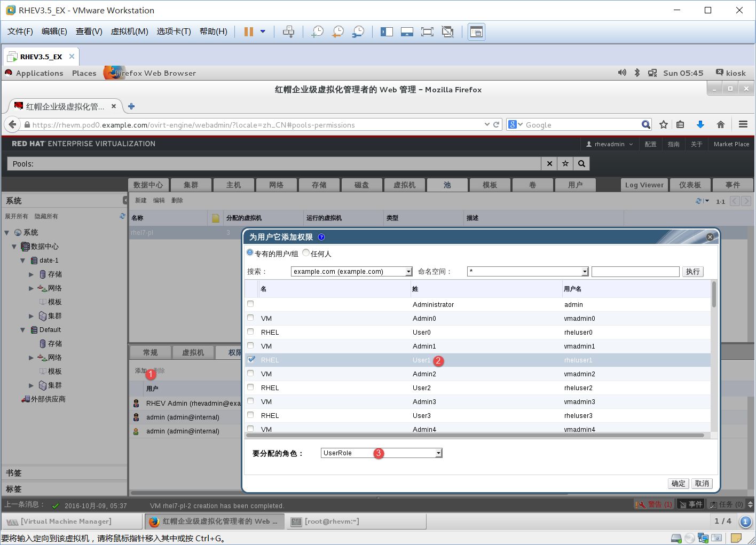
Task: Open [root@rhevm:~] terminal in taskbar
Action: pyautogui.click(x=357, y=521)
